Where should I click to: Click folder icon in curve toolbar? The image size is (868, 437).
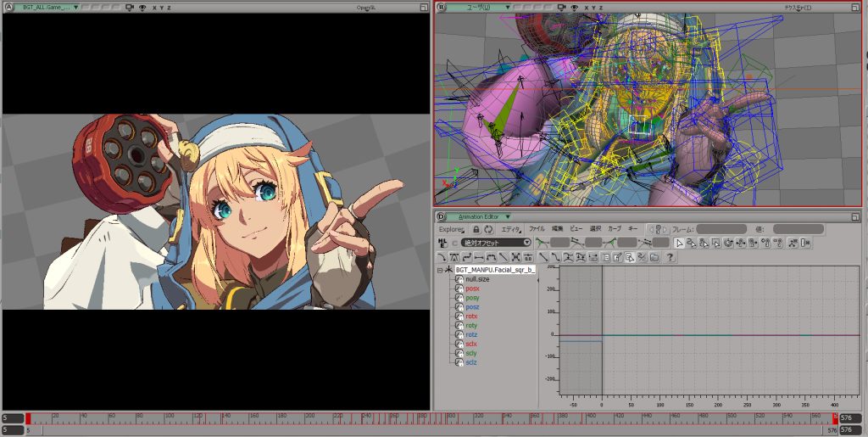[x=654, y=257]
